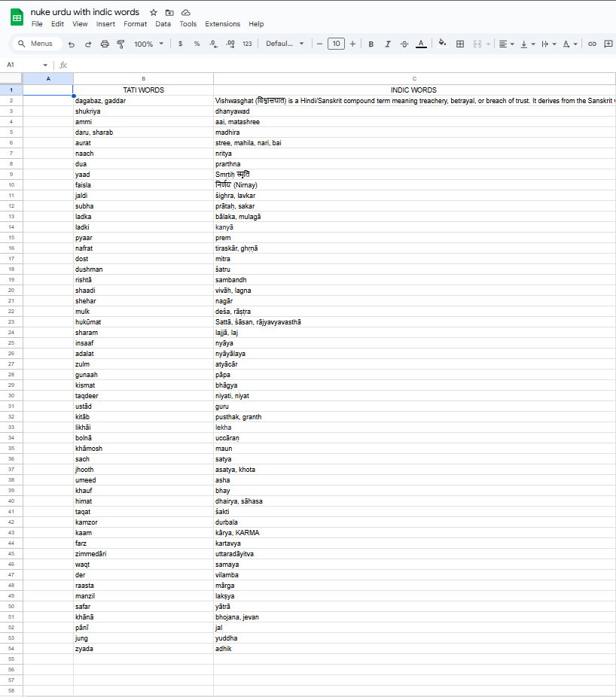Open the Edit menu

57,24
